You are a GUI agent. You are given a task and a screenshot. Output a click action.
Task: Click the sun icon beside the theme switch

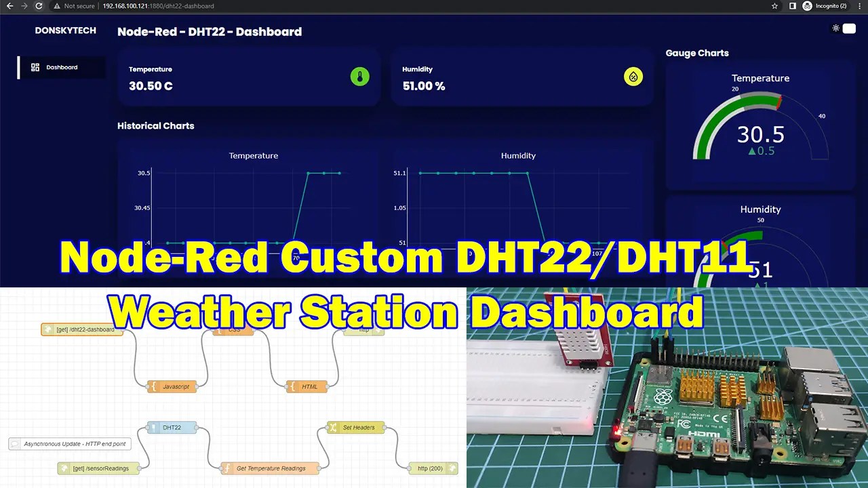(x=835, y=28)
